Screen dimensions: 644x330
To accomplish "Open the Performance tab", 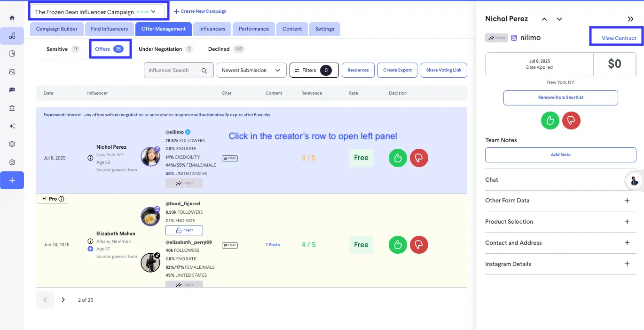I will click(x=253, y=29).
